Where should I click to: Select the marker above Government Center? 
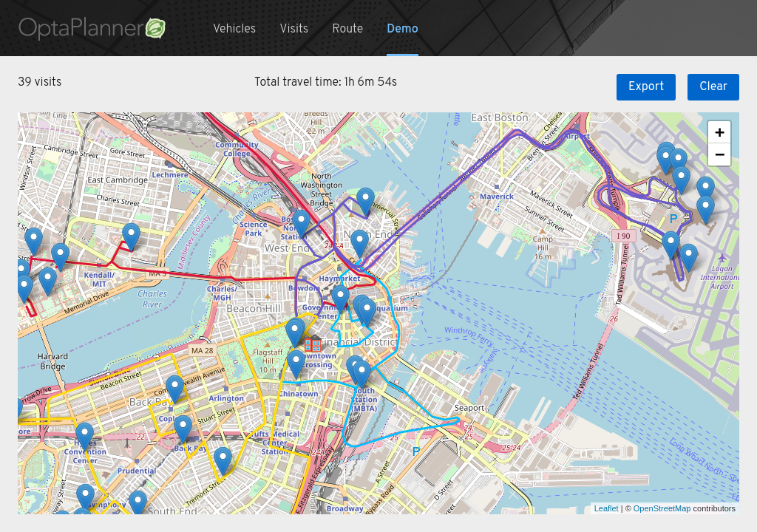tap(340, 297)
